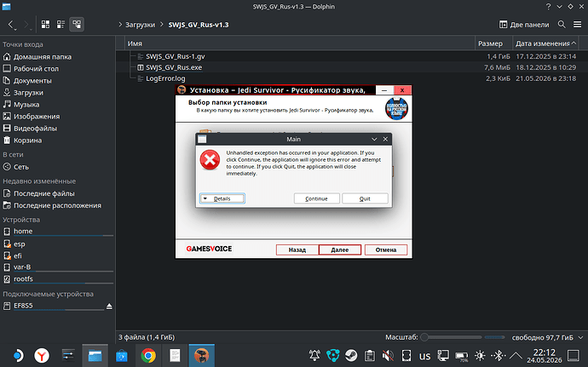Open application launcher in taskbar
The image size is (588, 367).
tap(18, 355)
